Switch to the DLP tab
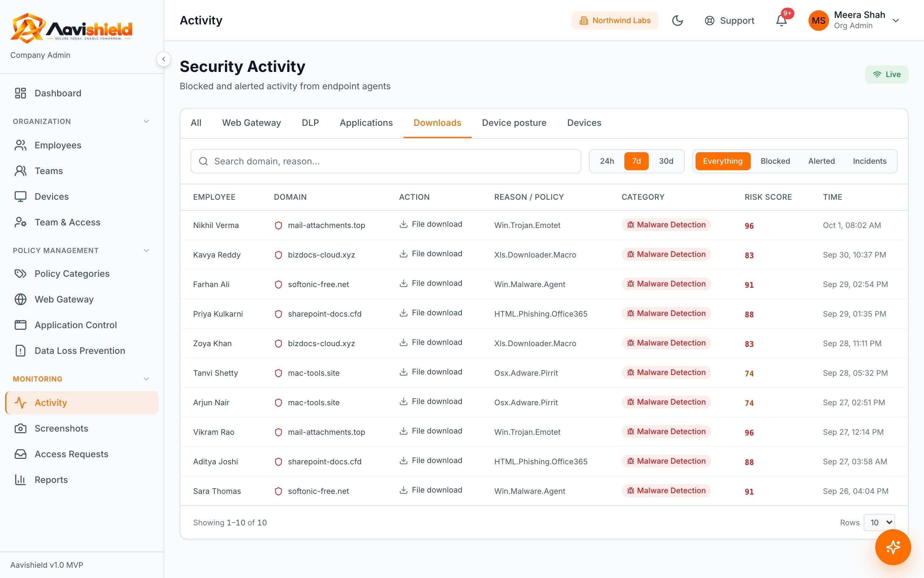Image resolution: width=924 pixels, height=578 pixels. [310, 123]
